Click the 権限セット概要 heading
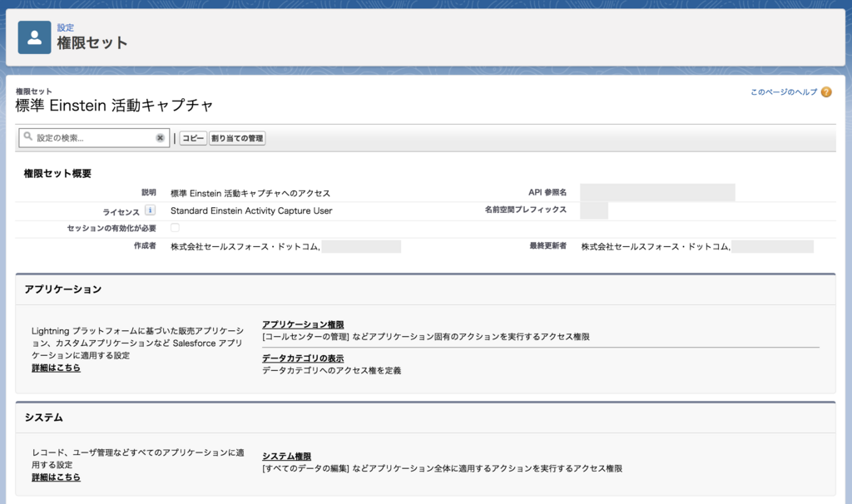 (57, 173)
